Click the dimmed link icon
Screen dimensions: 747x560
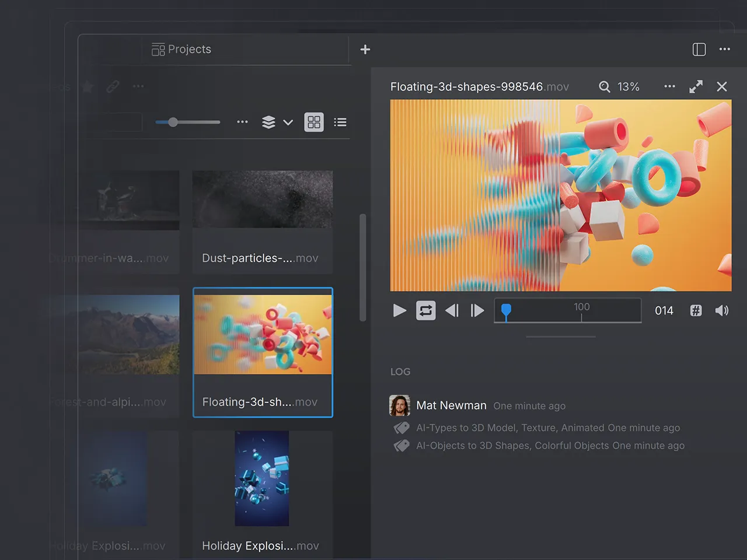coord(113,87)
